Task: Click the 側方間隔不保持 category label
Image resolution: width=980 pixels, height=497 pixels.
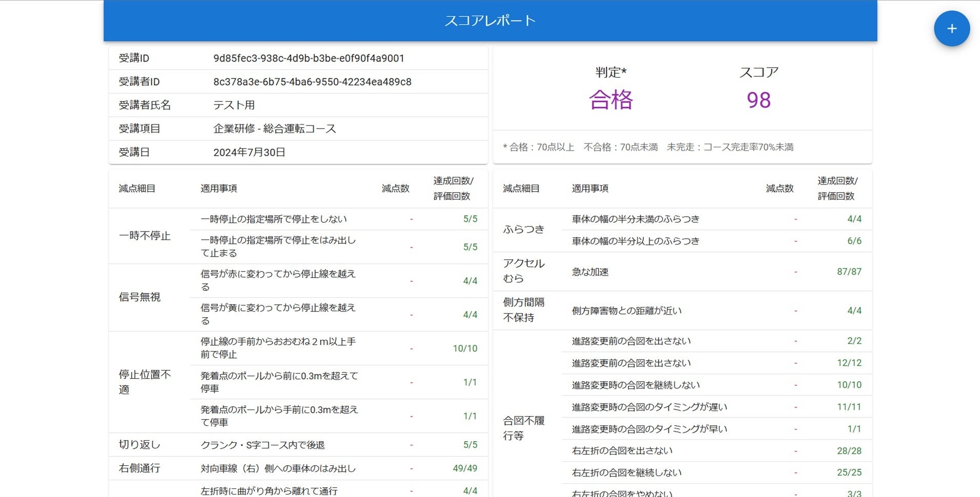Action: coord(524,310)
